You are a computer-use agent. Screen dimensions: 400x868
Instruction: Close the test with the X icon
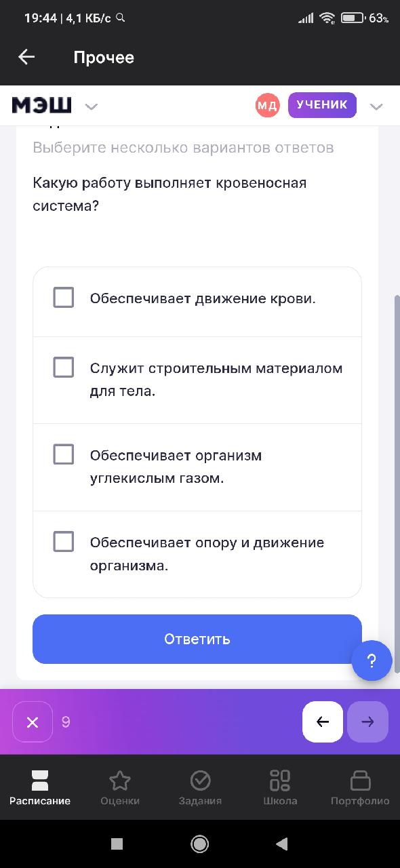(x=33, y=722)
